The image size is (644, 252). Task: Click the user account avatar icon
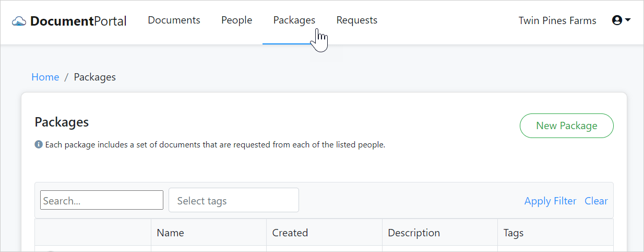click(617, 20)
